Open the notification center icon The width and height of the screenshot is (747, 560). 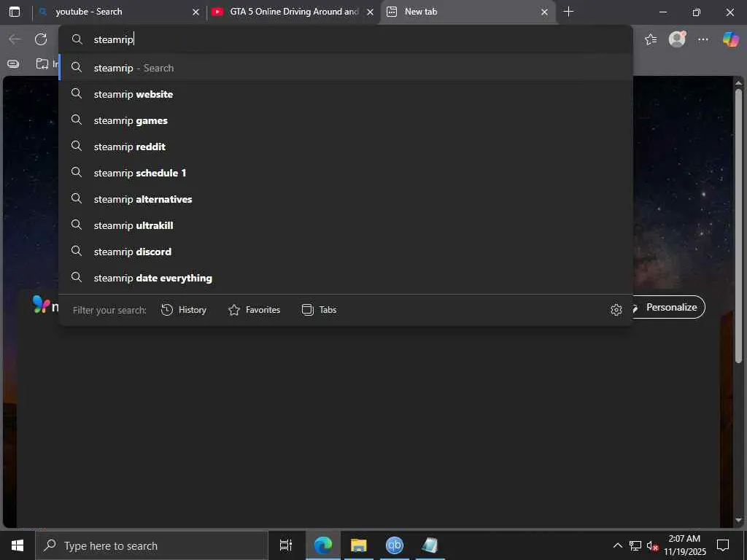click(723, 545)
